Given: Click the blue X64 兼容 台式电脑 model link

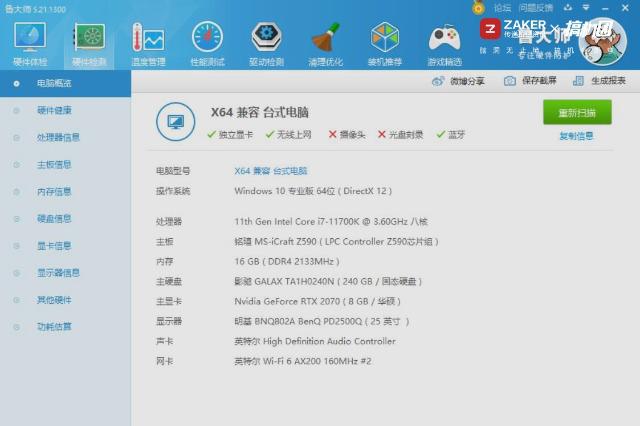Looking at the screenshot, I should tap(271, 171).
